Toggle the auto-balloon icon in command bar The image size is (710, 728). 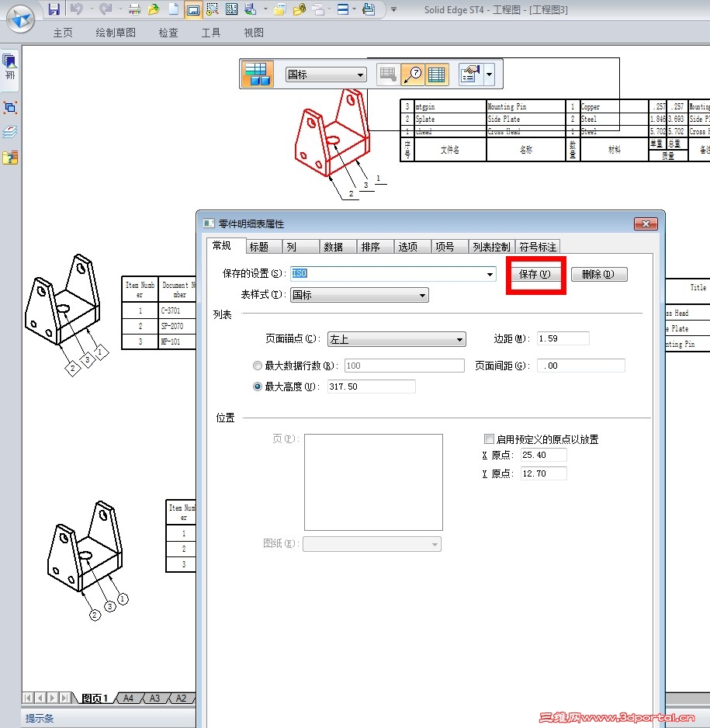[x=412, y=75]
